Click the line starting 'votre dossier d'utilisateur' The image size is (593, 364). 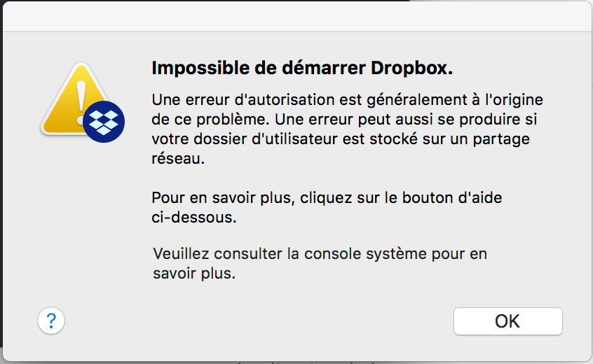341,139
